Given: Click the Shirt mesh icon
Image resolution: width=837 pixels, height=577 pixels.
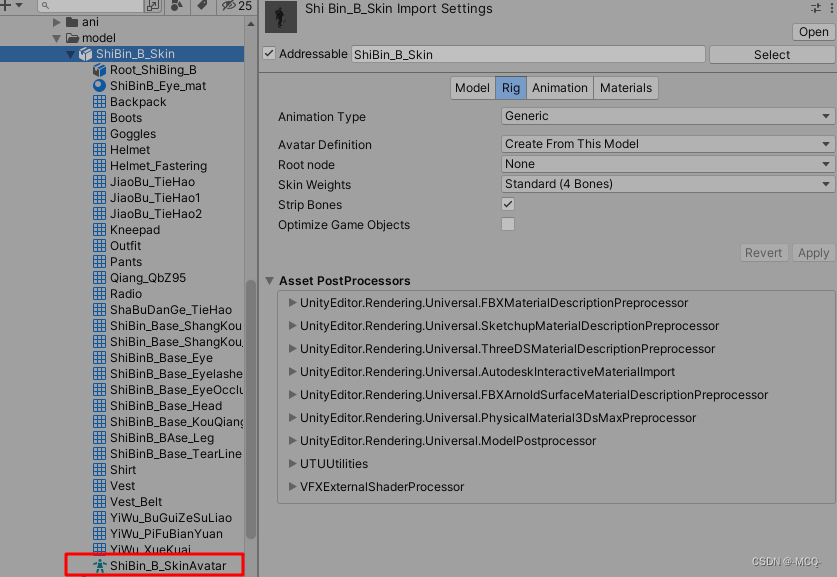Looking at the screenshot, I should click(x=99, y=470).
